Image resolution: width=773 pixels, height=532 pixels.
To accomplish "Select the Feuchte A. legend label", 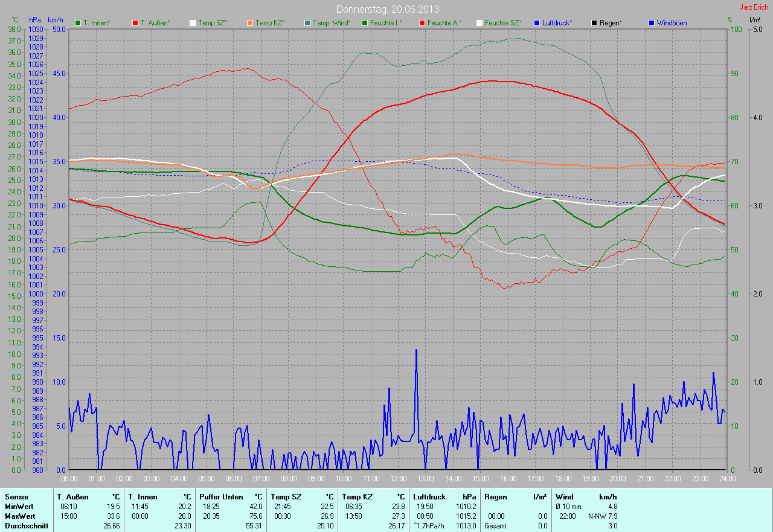I will tap(444, 23).
